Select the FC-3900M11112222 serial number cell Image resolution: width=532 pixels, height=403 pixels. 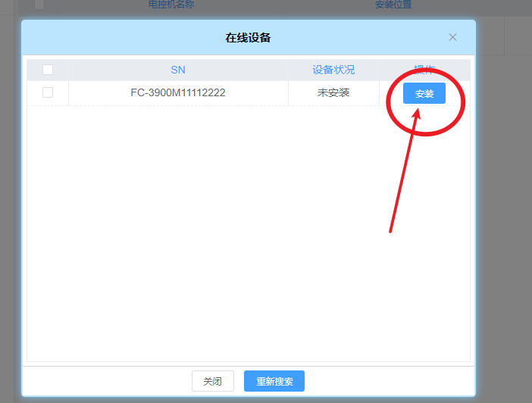click(178, 92)
